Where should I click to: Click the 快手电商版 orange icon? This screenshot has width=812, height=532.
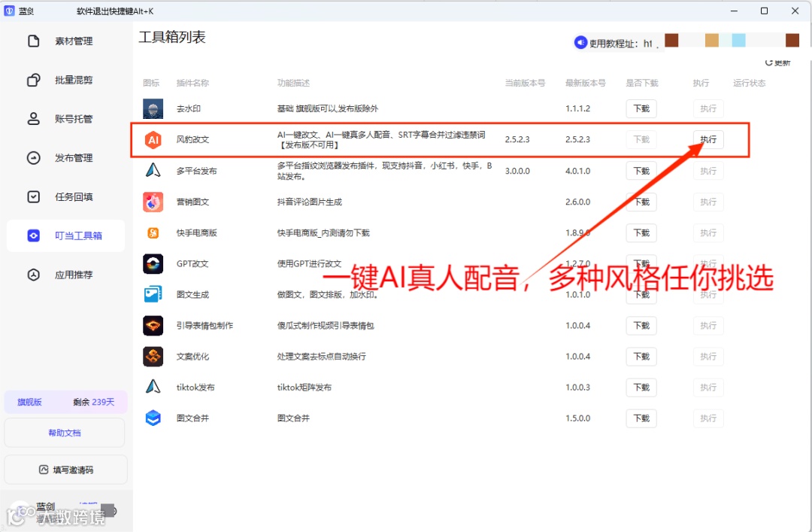(x=153, y=233)
